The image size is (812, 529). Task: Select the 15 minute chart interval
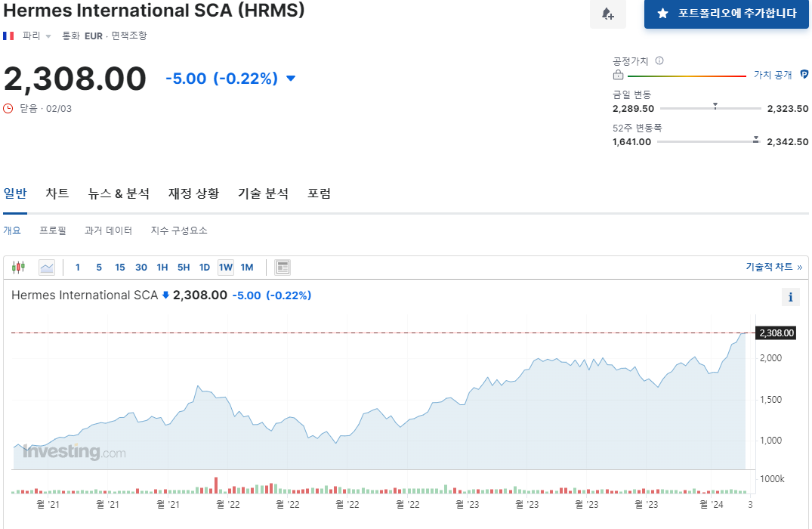click(120, 267)
